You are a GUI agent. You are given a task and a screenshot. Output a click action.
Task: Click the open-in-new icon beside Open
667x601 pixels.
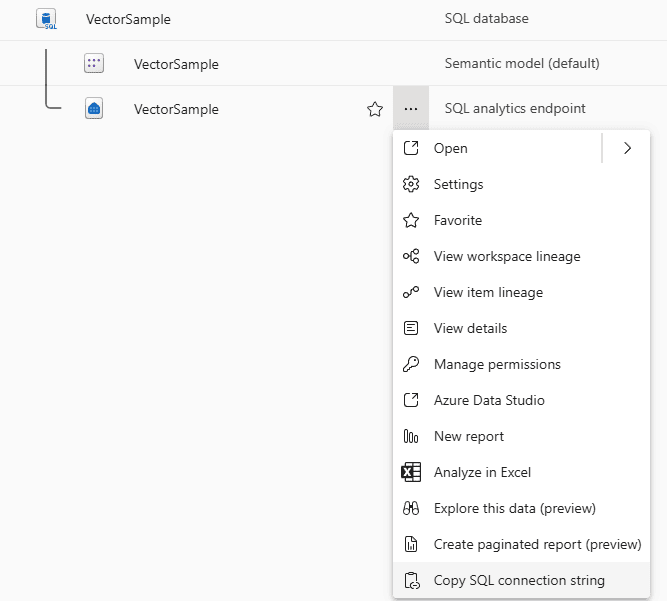(411, 148)
